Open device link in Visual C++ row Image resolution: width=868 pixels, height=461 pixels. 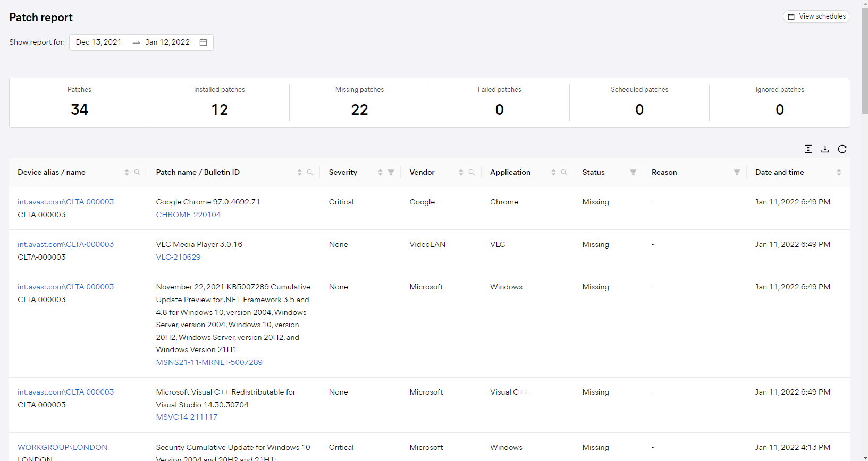click(x=65, y=392)
